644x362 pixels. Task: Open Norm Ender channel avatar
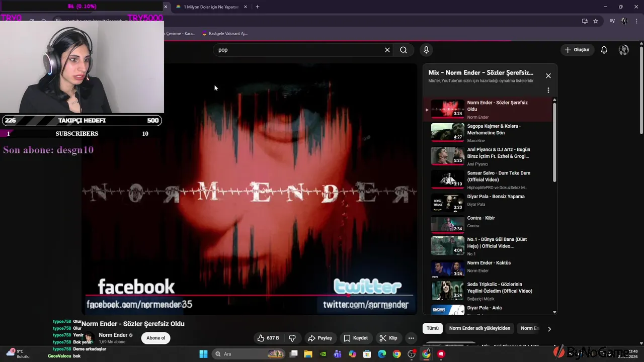[89, 338]
